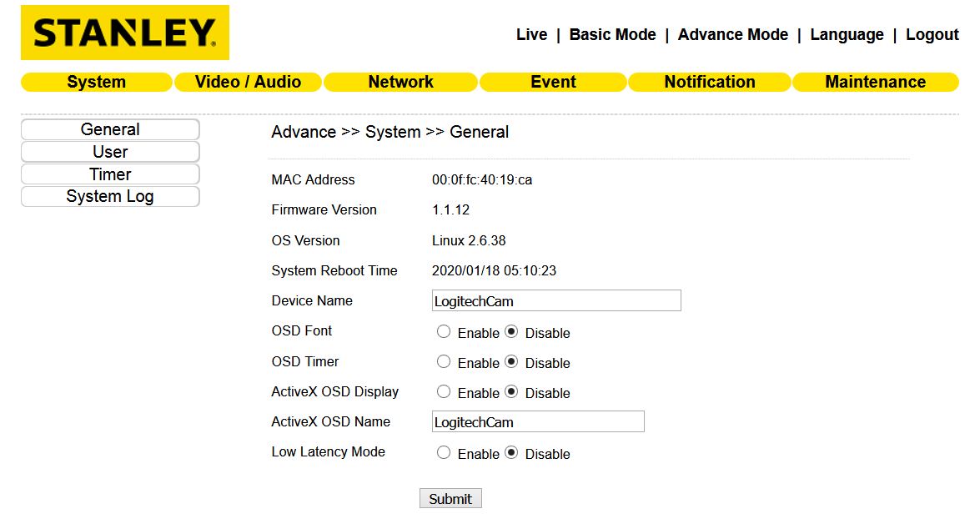980x524 pixels.
Task: Click the Advance >> System >> General breadcrumb
Action: 390,133
